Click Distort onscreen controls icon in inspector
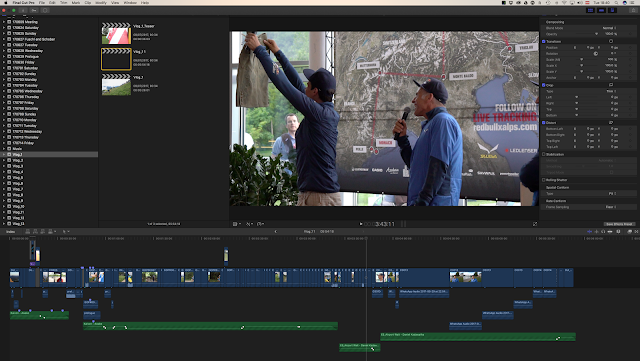Screen dimensions: 640x361 tap(611, 123)
